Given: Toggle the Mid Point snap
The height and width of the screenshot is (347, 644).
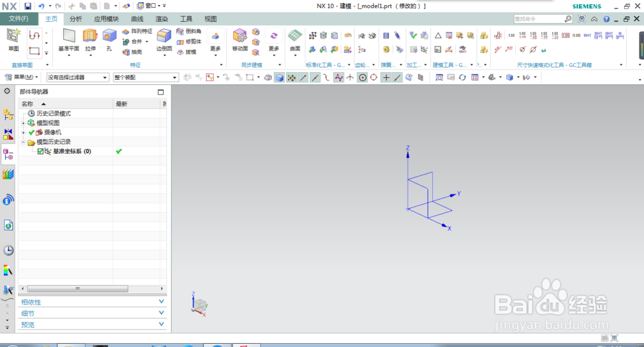Looking at the screenshot, I should (x=315, y=77).
